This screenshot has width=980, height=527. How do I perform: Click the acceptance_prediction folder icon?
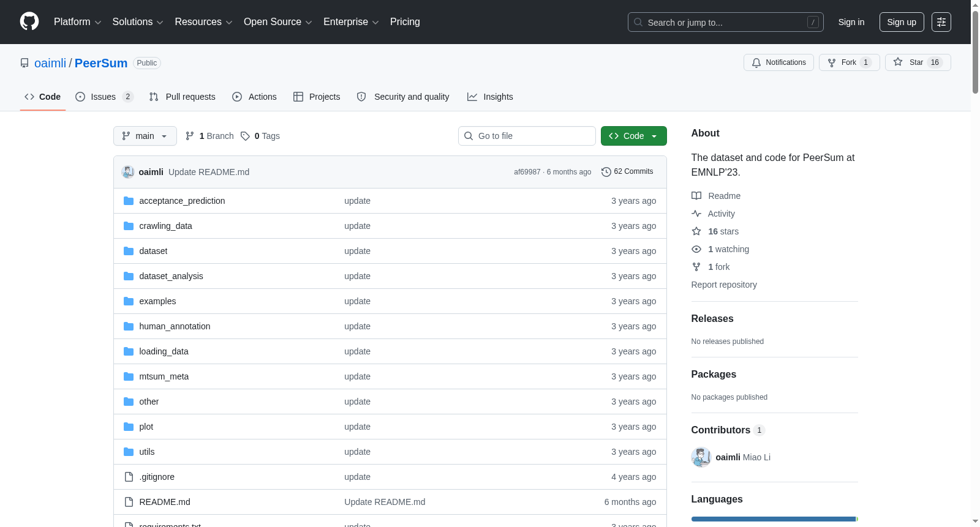tap(129, 201)
